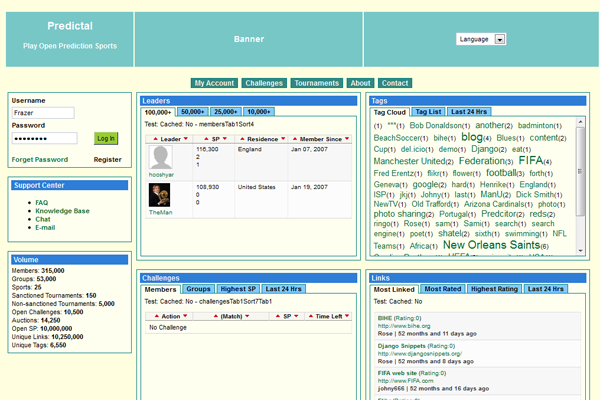Sort leaders SP column descending arrow

(x=225, y=139)
